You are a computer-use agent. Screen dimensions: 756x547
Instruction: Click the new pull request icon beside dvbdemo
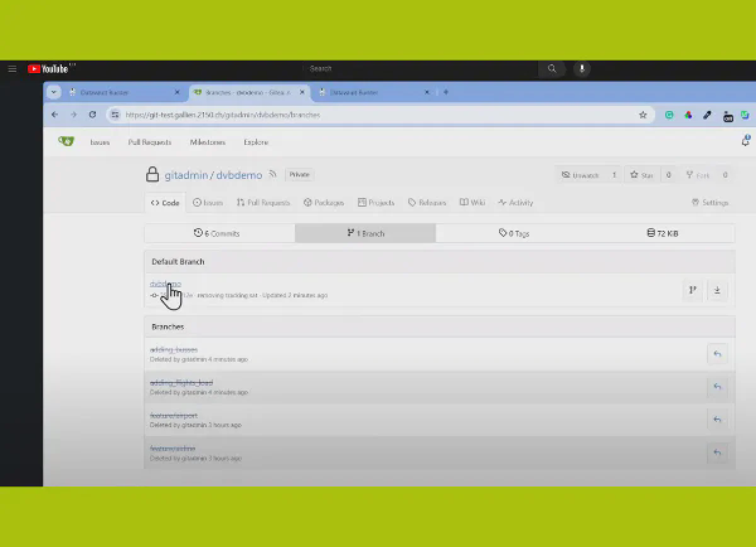pos(692,290)
